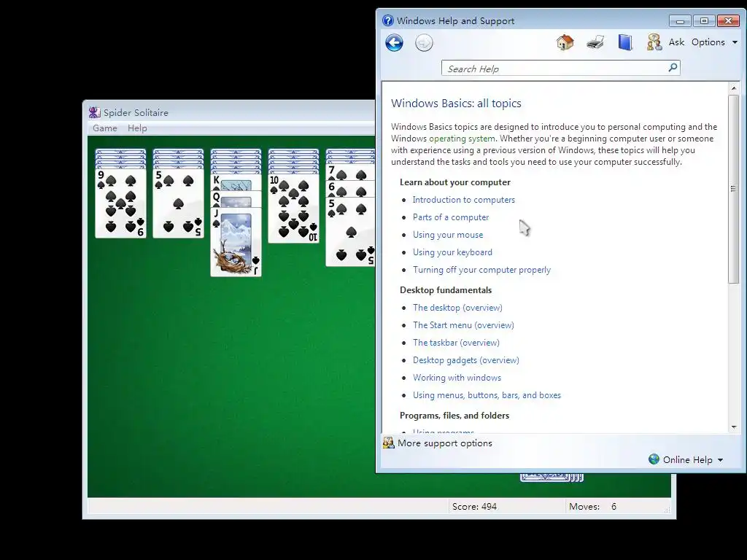This screenshot has width=747, height=560.
Task: Click the Score: 494 status text
Action: [474, 507]
